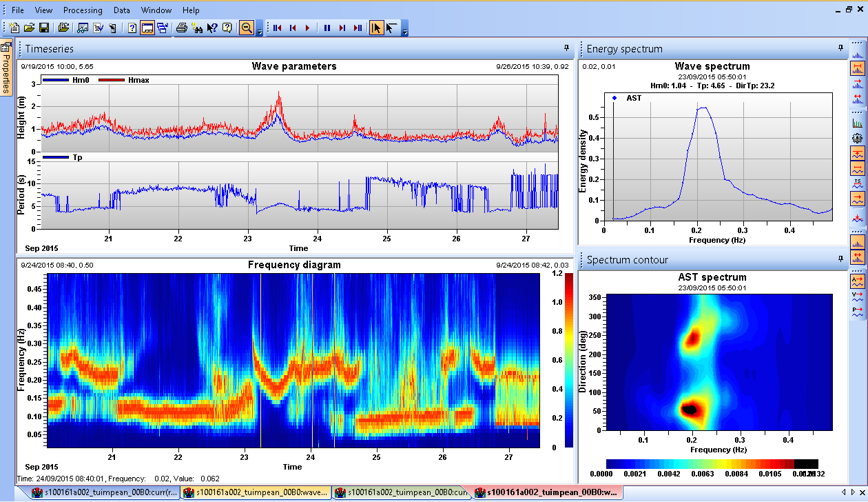
Task: Open the Processing menu
Action: [83, 10]
